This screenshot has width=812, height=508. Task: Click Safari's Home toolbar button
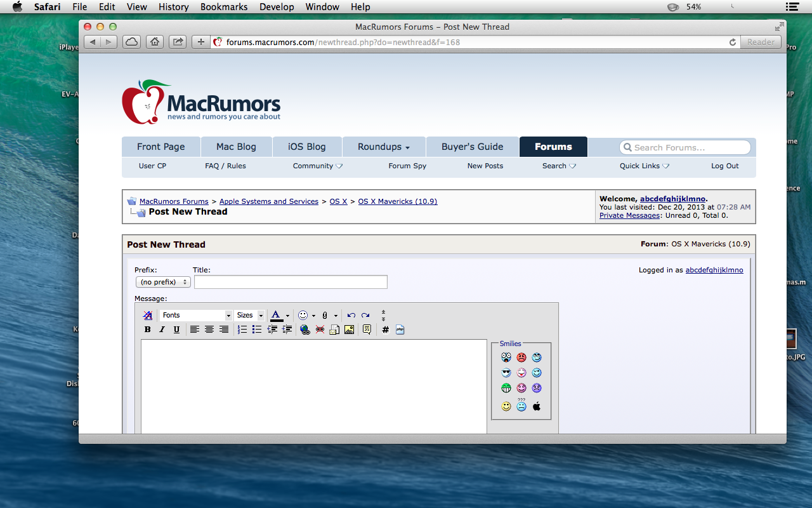coord(154,42)
